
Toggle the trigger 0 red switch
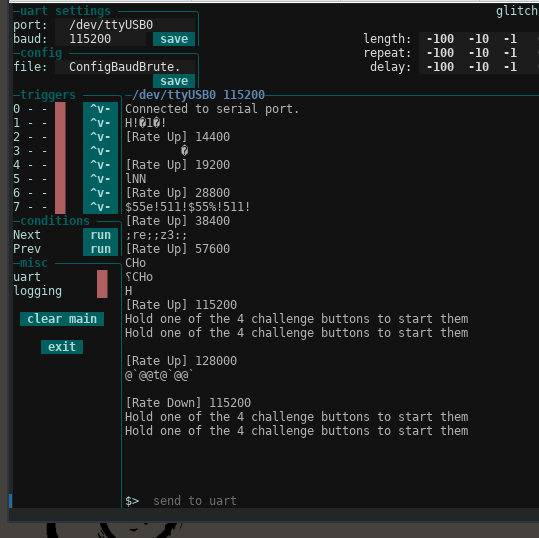pyautogui.click(x=60, y=109)
